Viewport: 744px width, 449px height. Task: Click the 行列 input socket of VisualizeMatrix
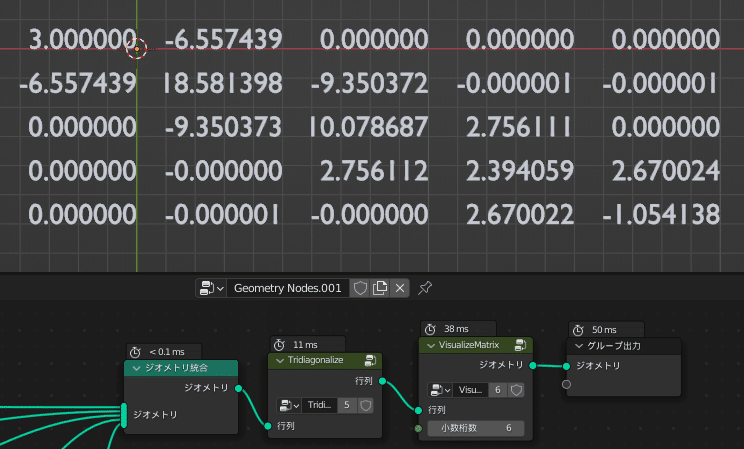[418, 410]
